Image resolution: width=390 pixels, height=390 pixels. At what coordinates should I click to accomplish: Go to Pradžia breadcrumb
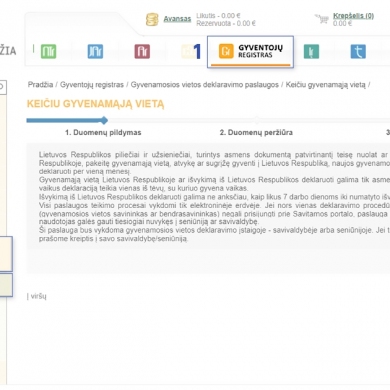40,85
